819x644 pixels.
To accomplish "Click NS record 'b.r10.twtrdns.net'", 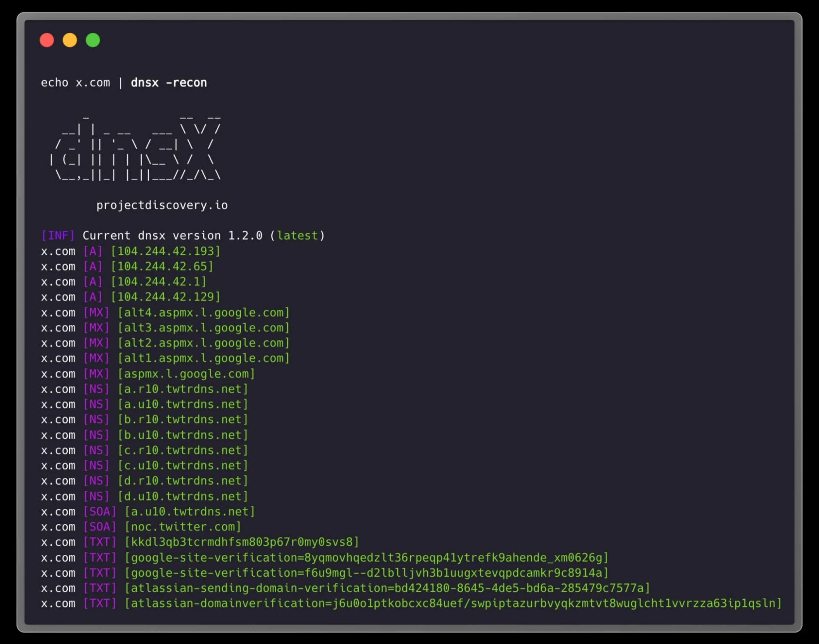I will coord(183,419).
